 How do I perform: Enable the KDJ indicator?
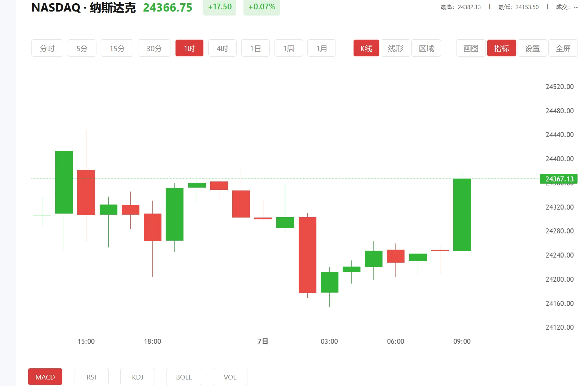tap(137, 377)
